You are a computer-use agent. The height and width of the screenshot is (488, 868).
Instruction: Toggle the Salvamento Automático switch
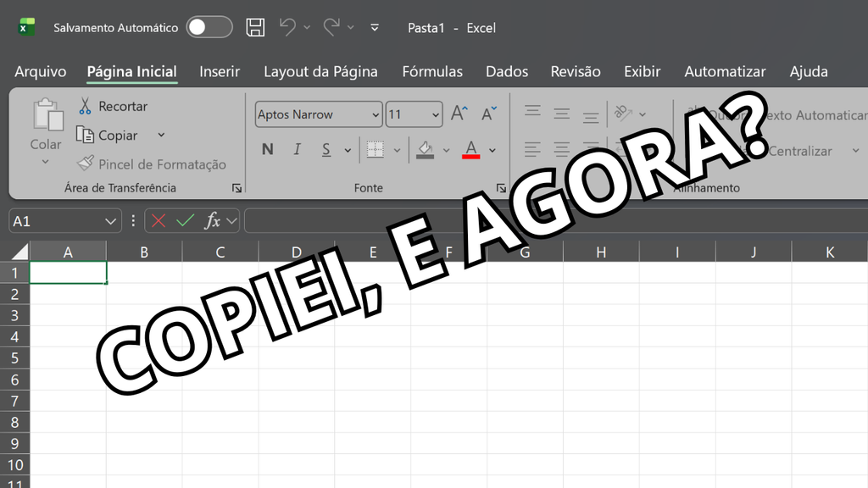point(209,27)
